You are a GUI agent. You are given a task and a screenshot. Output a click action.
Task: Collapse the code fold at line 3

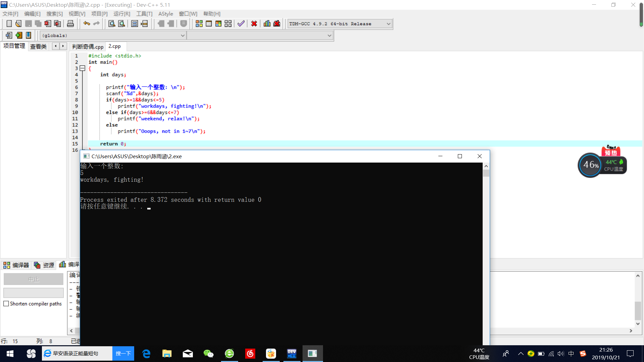coord(83,68)
